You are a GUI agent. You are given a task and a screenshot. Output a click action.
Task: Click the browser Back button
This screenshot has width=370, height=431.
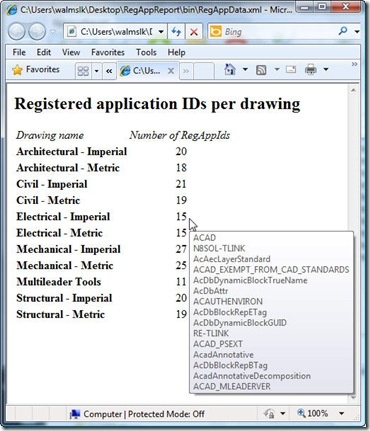(17, 32)
